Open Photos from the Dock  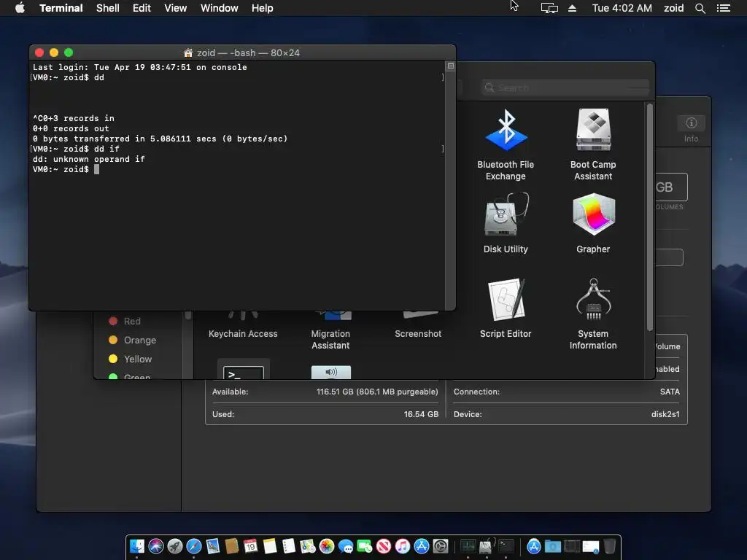coord(327,546)
